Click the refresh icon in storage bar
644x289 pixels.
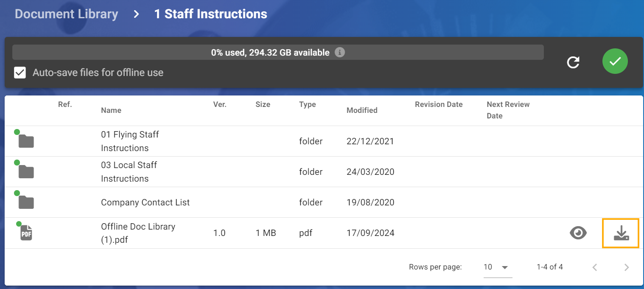573,62
